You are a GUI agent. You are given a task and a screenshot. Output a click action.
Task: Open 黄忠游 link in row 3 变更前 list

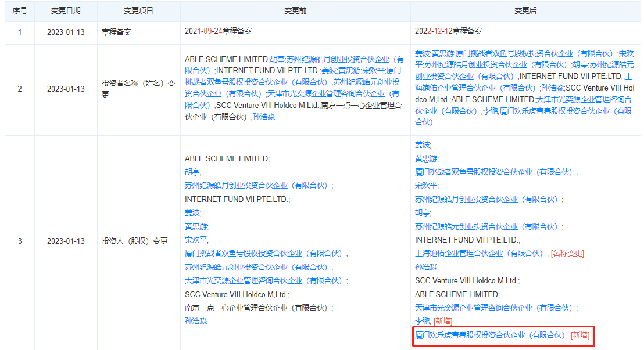pyautogui.click(x=195, y=226)
